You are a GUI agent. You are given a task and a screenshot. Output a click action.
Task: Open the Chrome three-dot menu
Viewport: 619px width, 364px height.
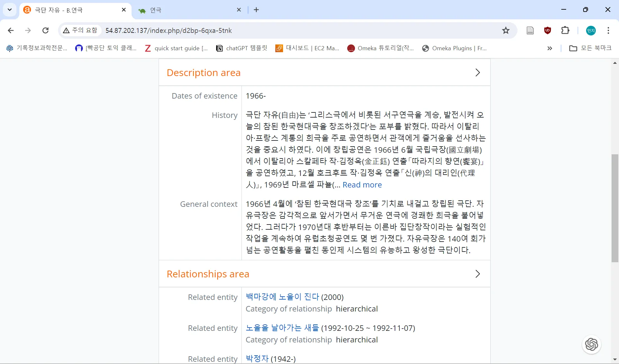point(608,31)
